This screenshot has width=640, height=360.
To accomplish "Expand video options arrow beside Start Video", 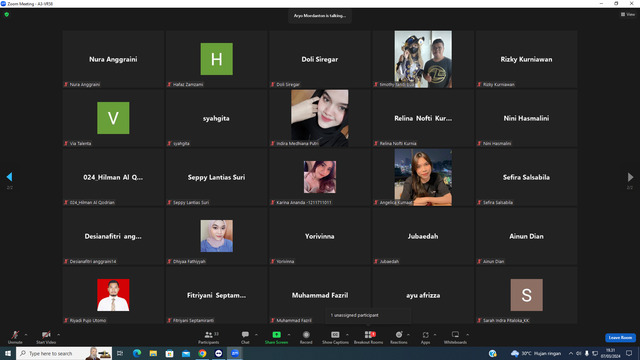I will (x=58, y=335).
